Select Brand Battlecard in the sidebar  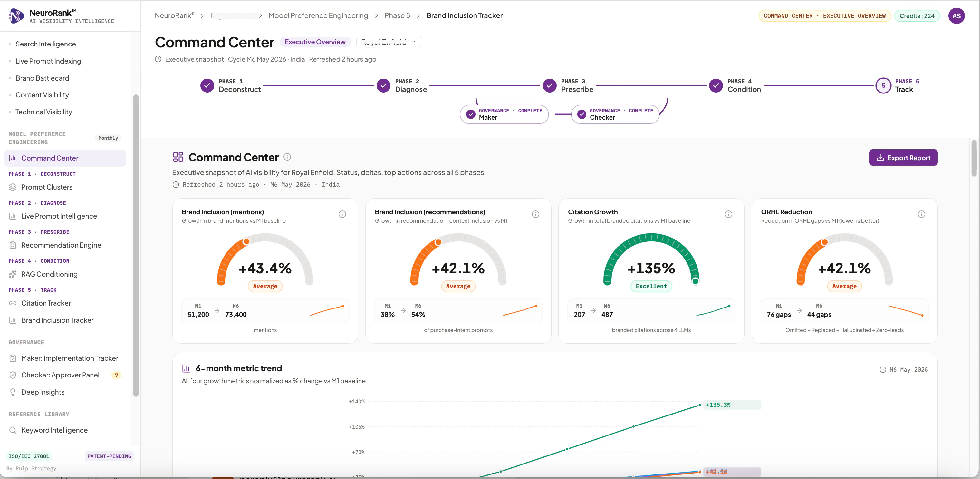pos(42,78)
